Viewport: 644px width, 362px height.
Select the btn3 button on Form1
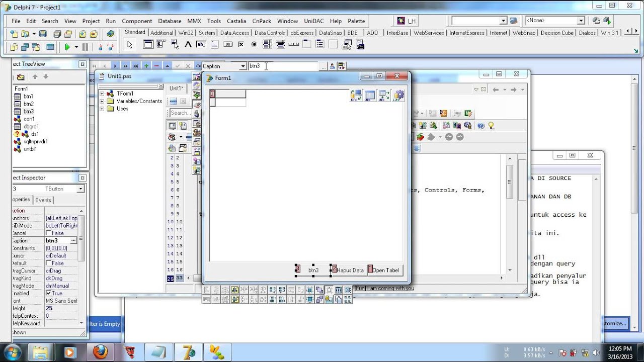pos(313,270)
